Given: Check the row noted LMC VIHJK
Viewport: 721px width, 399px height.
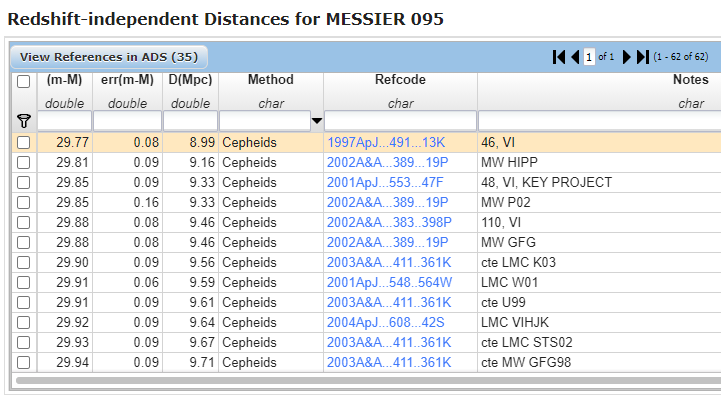Looking at the screenshot, I should pos(23,323).
